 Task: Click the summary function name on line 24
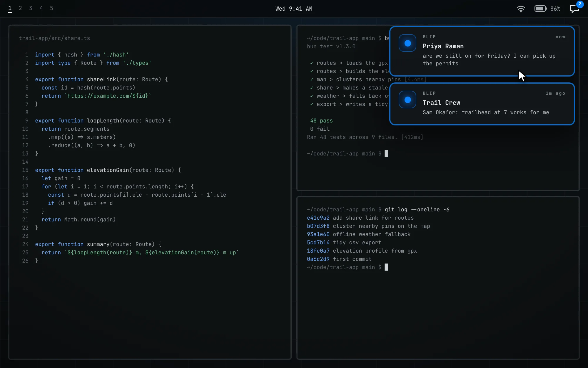click(98, 244)
